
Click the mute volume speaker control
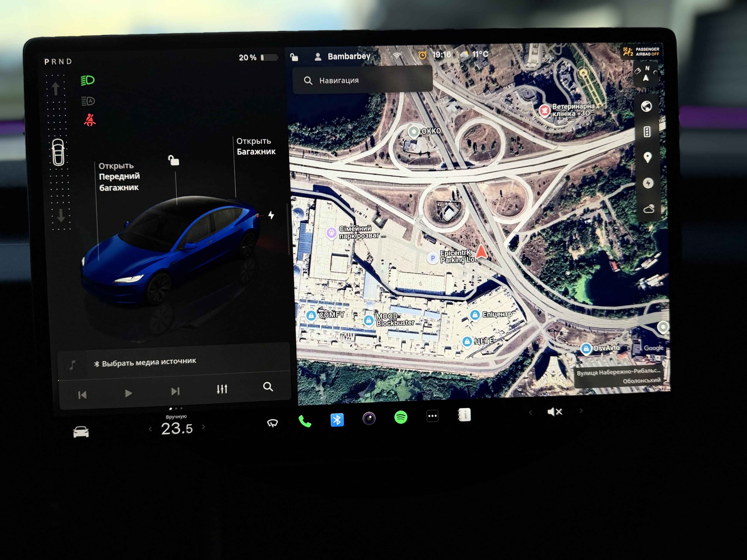point(555,411)
